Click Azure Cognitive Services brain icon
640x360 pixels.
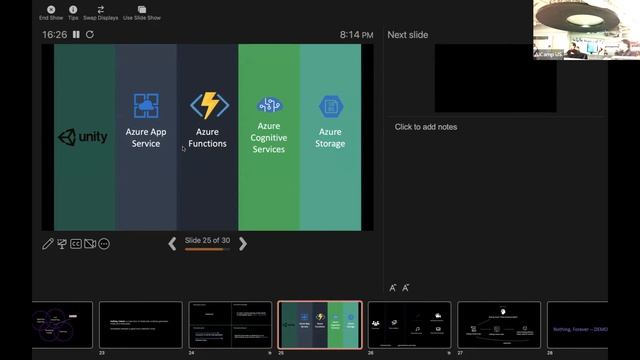[x=269, y=105]
